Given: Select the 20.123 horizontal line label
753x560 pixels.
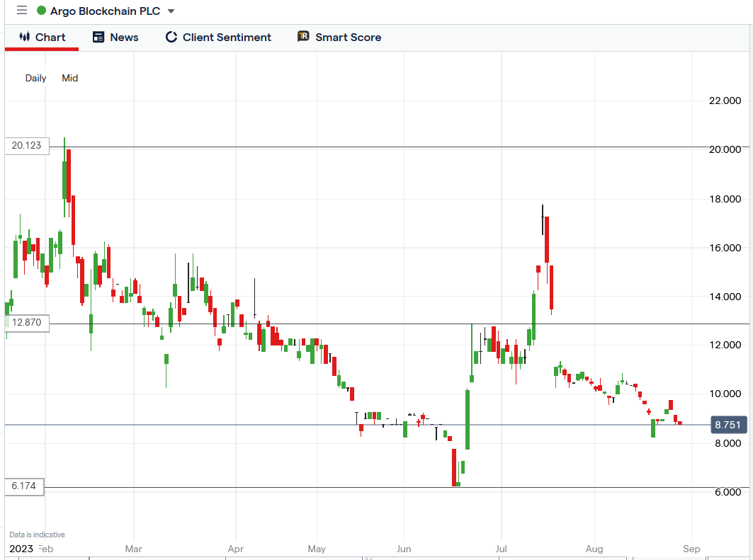Looking at the screenshot, I should click(27, 146).
